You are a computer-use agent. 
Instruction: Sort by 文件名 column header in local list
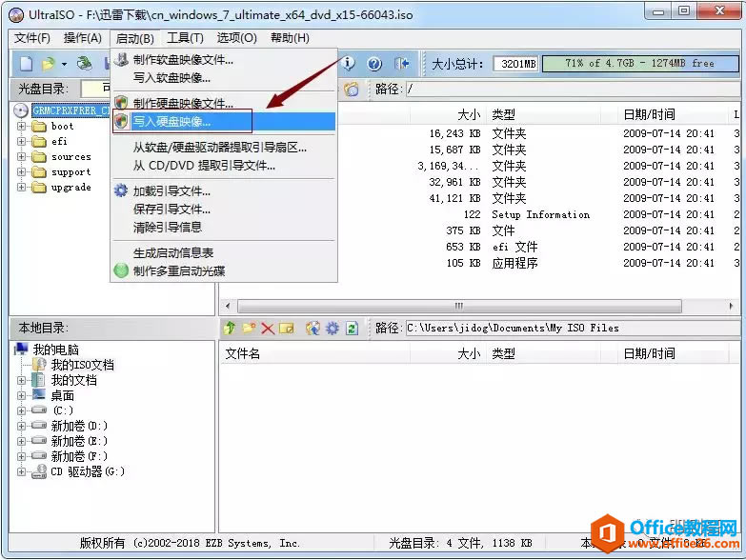coord(314,353)
